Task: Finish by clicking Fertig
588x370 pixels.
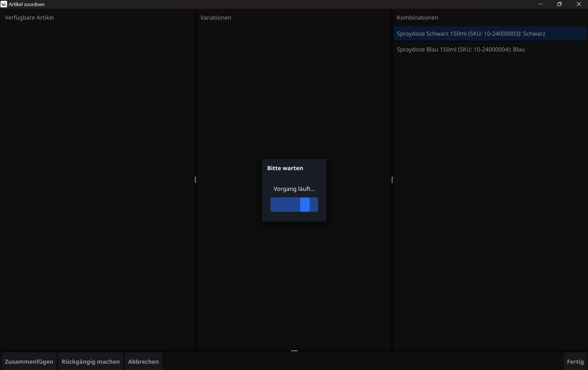Action: coord(575,362)
